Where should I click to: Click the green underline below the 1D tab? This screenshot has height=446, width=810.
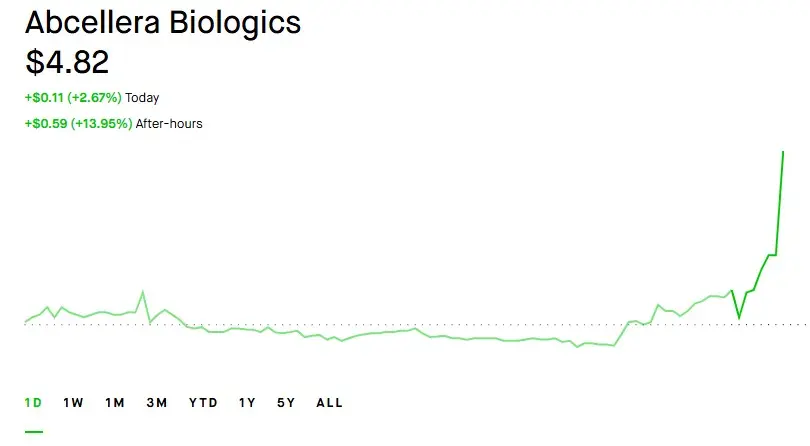34,432
